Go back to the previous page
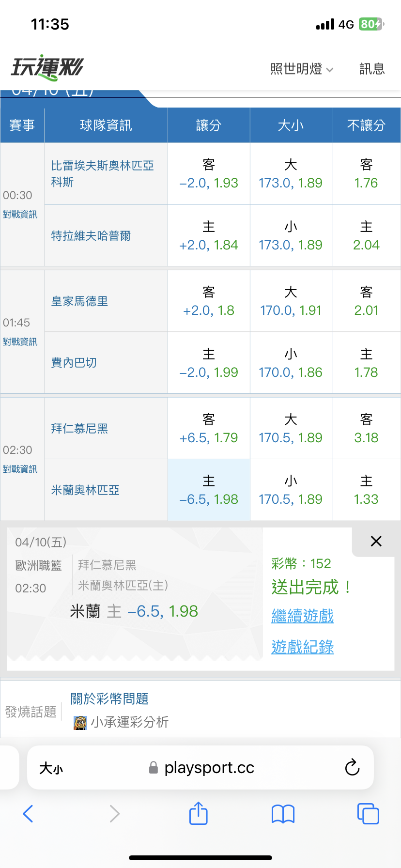Screen dimensions: 401x868 tap(28, 814)
